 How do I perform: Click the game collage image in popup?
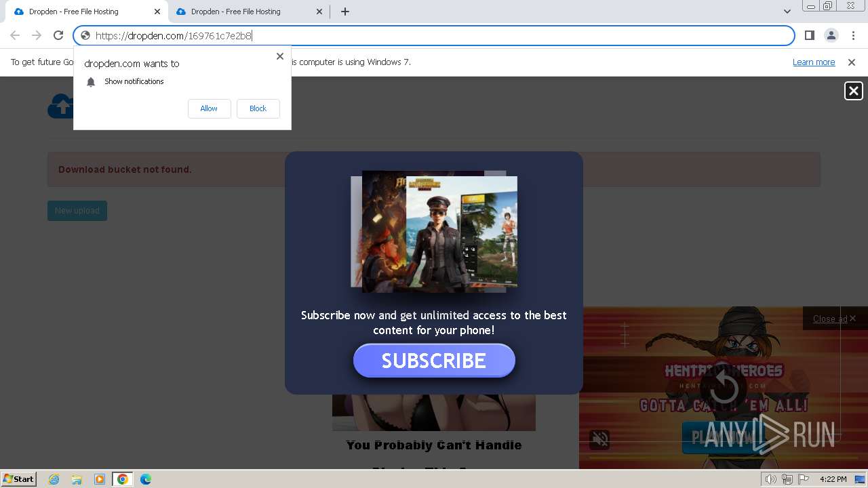tap(434, 232)
